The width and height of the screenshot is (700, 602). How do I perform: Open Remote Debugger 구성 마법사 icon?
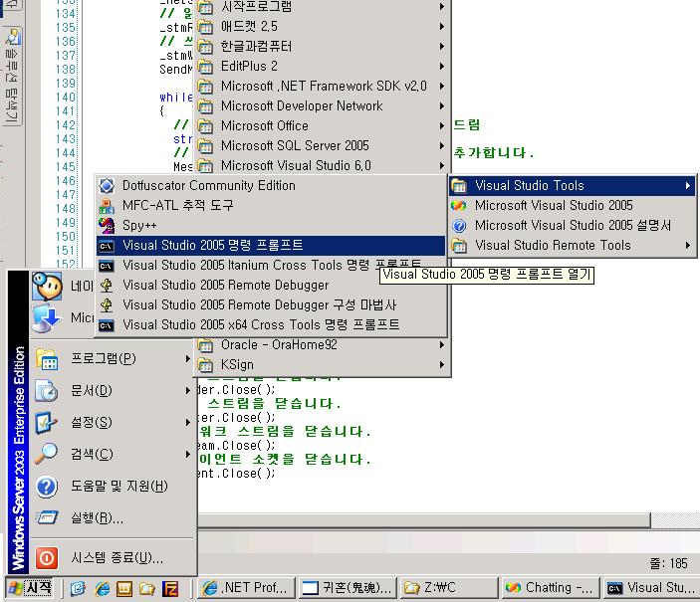click(x=107, y=305)
